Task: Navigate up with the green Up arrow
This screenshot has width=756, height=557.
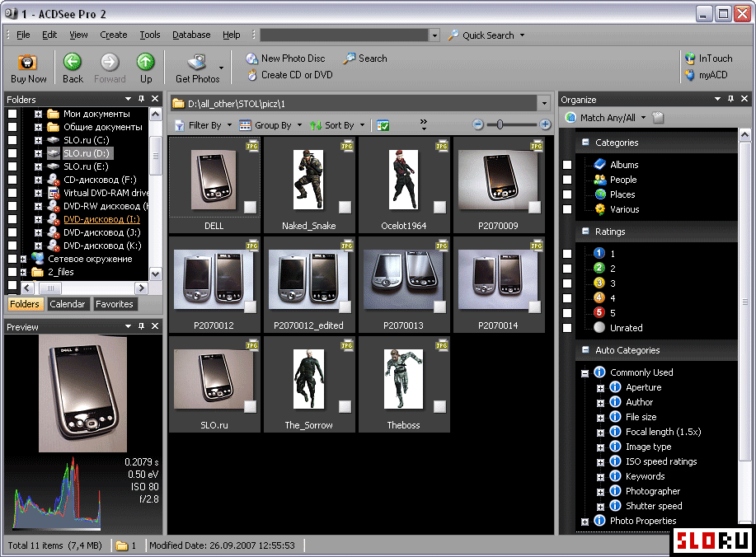Action: (x=146, y=62)
